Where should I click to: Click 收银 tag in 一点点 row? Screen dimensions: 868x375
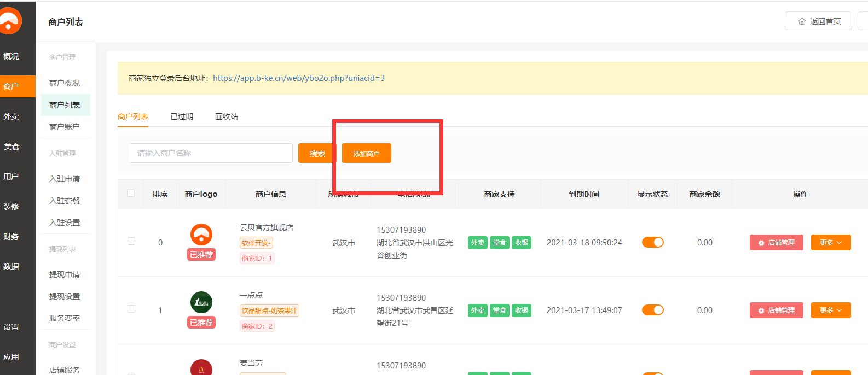click(x=522, y=310)
